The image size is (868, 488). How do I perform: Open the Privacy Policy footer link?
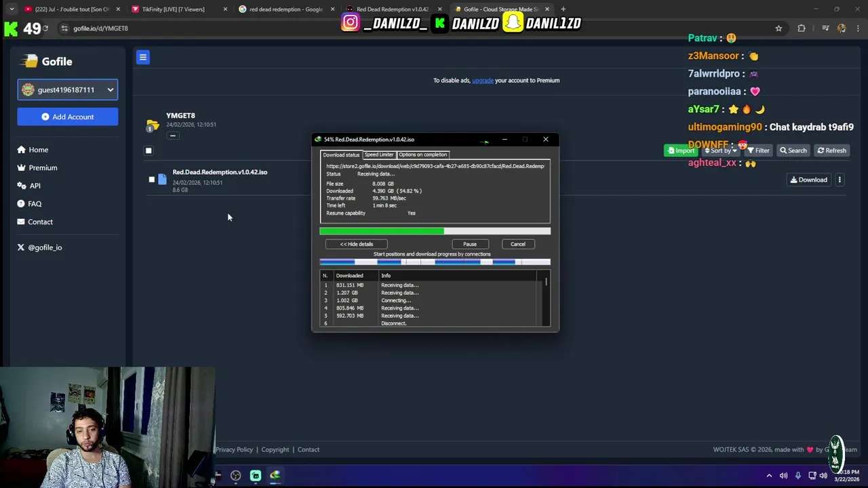234,449
